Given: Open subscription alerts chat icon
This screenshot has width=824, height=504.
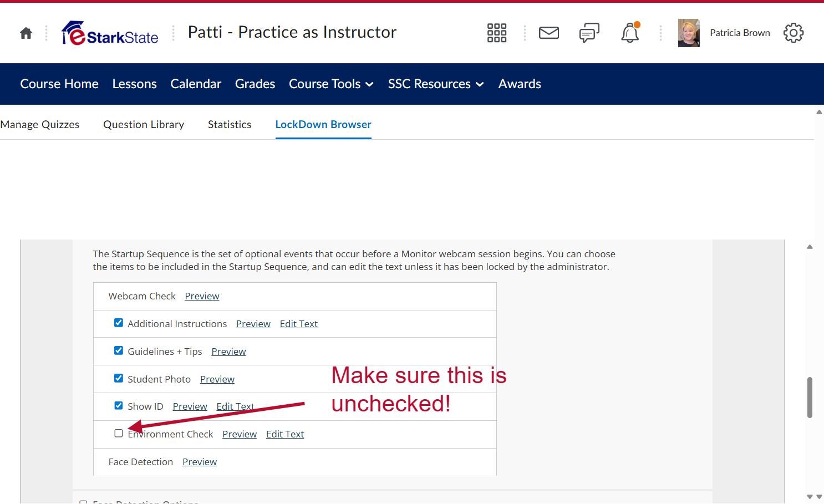Looking at the screenshot, I should pos(589,33).
